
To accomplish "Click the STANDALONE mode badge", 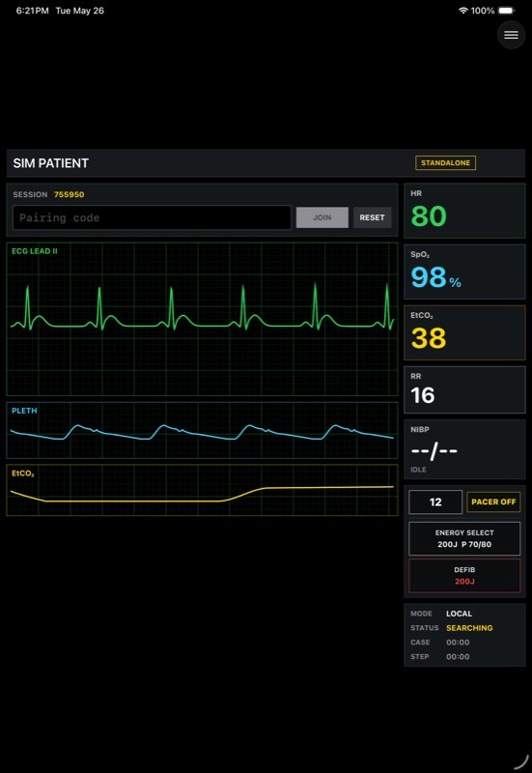I will (445, 162).
